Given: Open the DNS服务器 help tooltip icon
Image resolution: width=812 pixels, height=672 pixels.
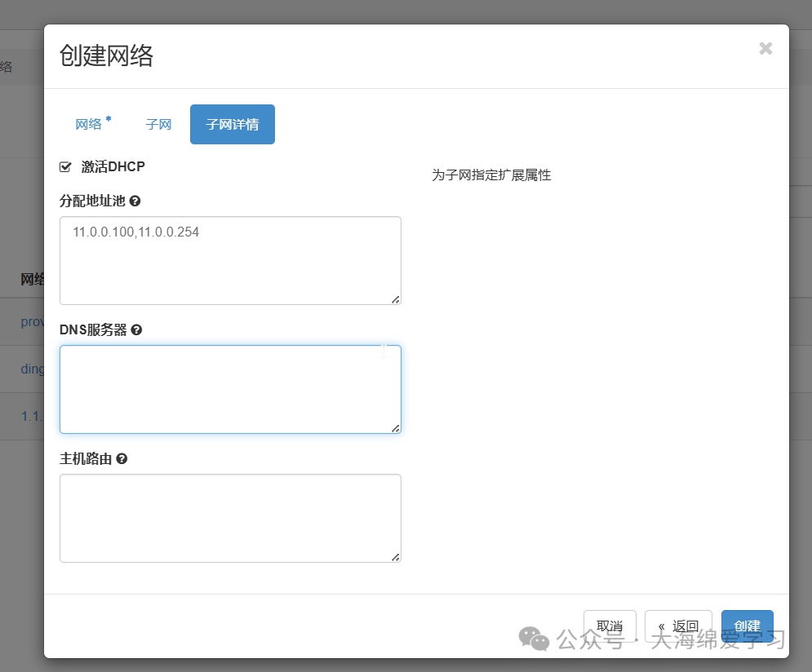Looking at the screenshot, I should (135, 329).
